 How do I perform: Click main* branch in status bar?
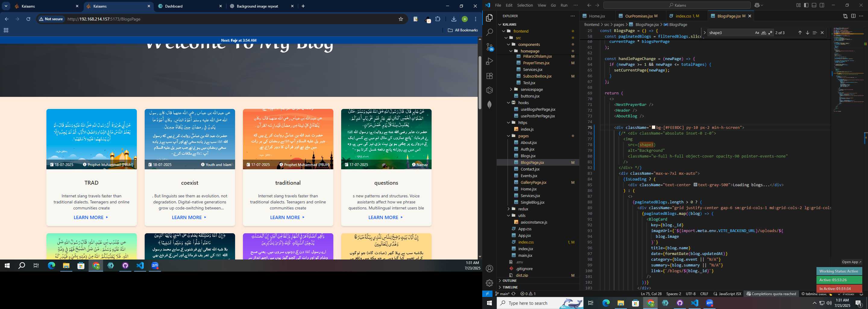502,294
